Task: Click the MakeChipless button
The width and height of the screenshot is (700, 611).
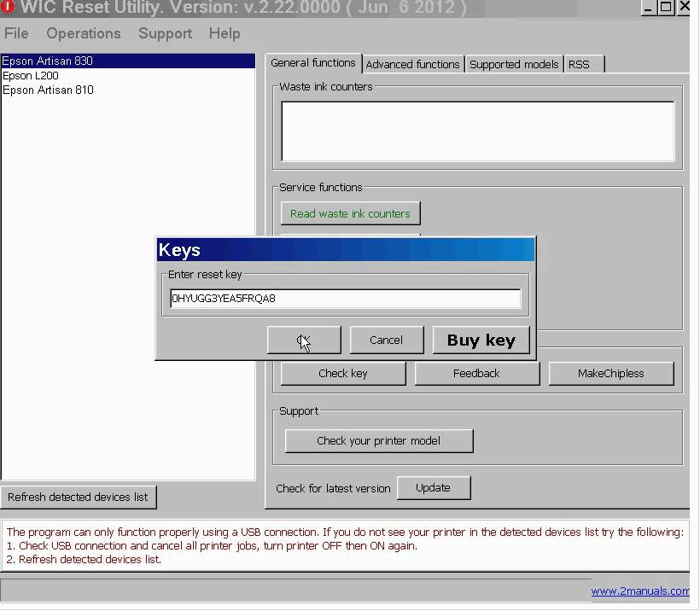Action: [x=611, y=373]
